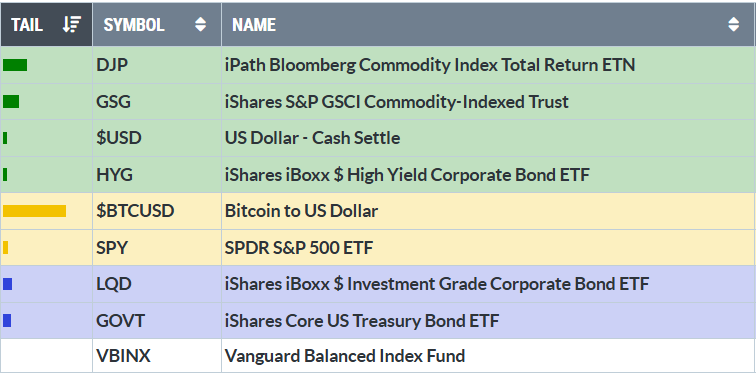Click iShares S&P GSCI Commodity-Indexed Trust

click(397, 102)
